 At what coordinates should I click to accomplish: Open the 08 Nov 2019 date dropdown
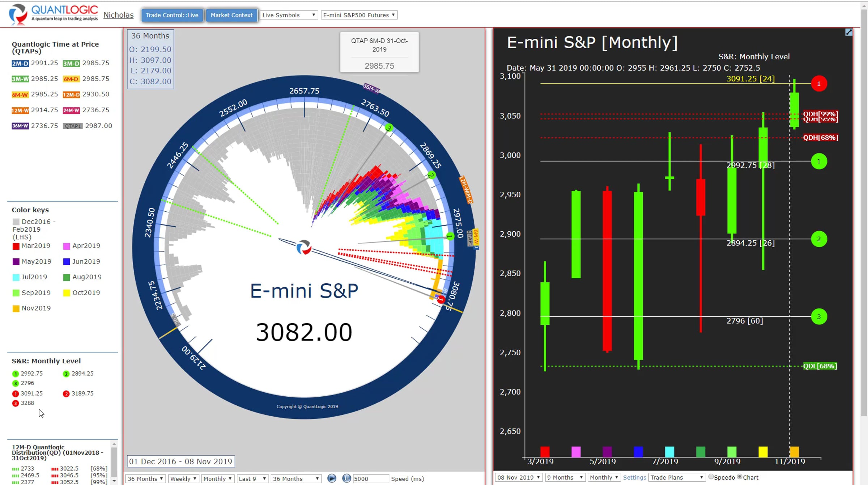pyautogui.click(x=518, y=477)
